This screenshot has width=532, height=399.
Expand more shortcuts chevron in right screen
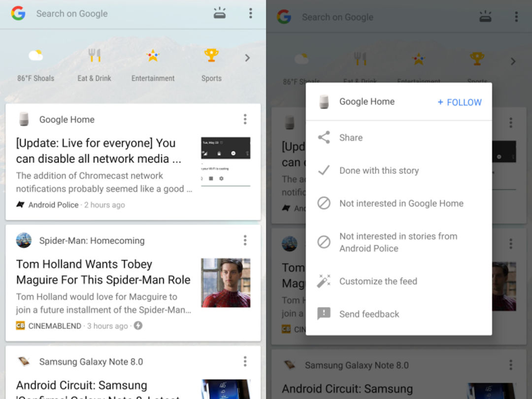pyautogui.click(x=513, y=62)
